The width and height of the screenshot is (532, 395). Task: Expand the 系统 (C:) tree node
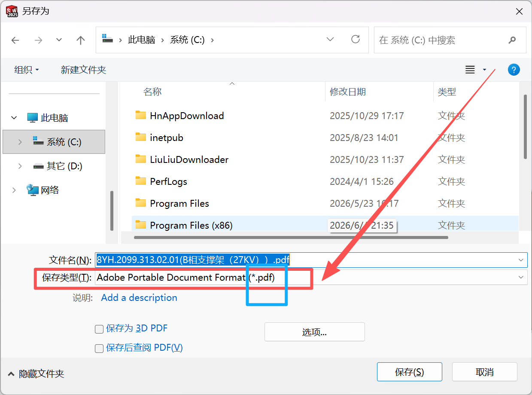(20, 142)
